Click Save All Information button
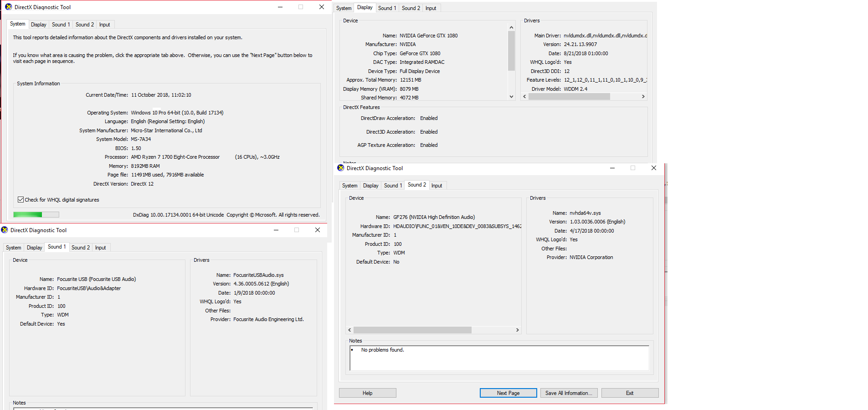This screenshot has height=410, width=868. [x=569, y=393]
